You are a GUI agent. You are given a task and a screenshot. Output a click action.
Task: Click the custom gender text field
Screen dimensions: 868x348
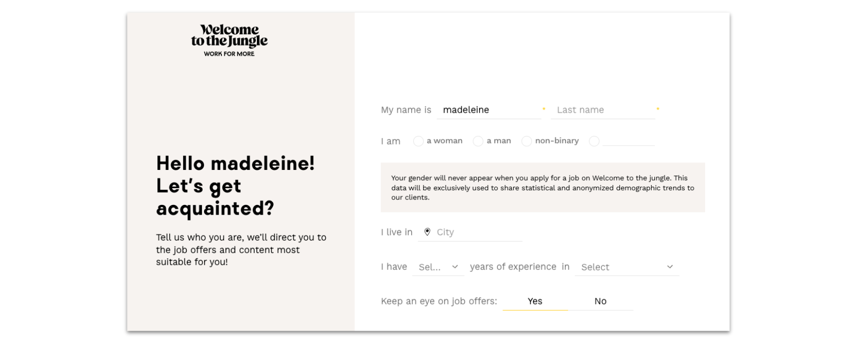[x=628, y=141]
